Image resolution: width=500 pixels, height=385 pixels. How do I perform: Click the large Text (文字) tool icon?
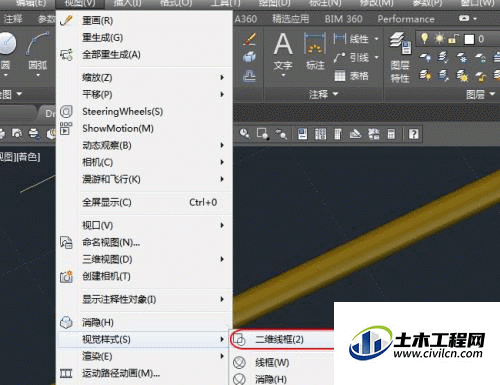point(283,43)
